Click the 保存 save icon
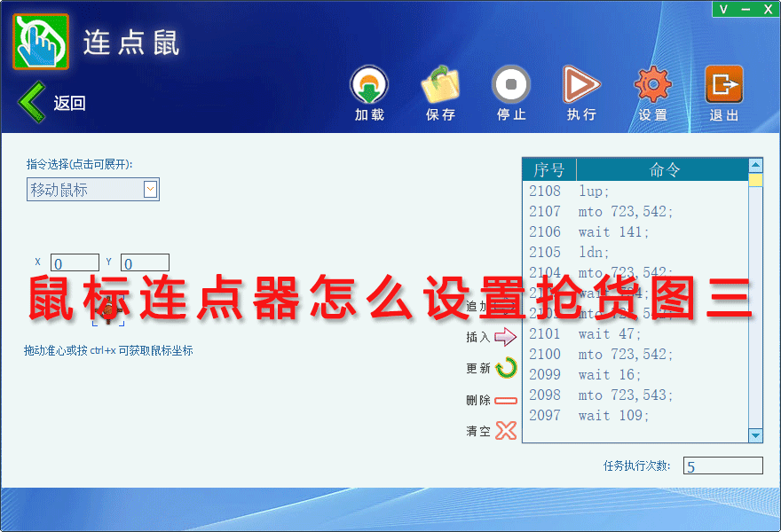 click(x=440, y=85)
